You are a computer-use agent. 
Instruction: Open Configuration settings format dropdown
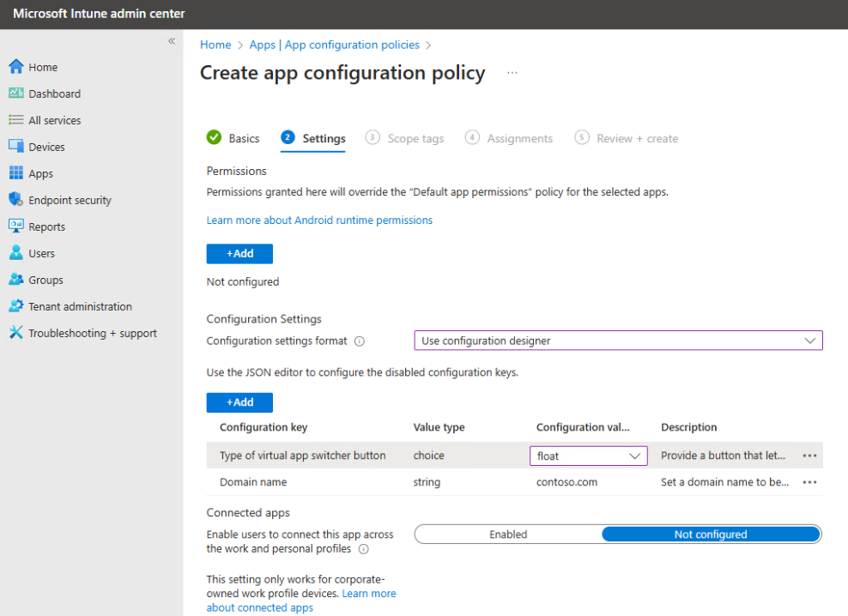[x=618, y=341]
